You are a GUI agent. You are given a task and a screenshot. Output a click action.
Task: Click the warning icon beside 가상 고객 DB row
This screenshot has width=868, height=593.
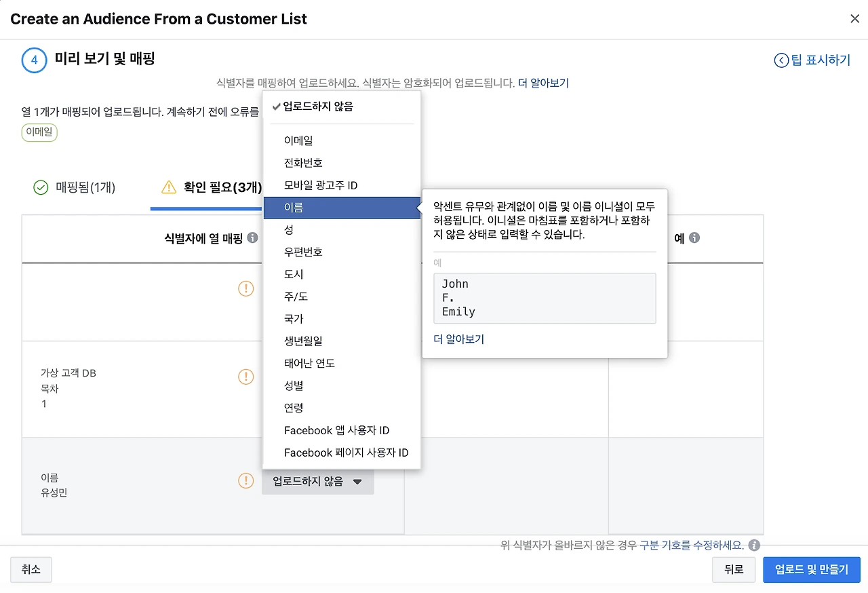point(245,377)
